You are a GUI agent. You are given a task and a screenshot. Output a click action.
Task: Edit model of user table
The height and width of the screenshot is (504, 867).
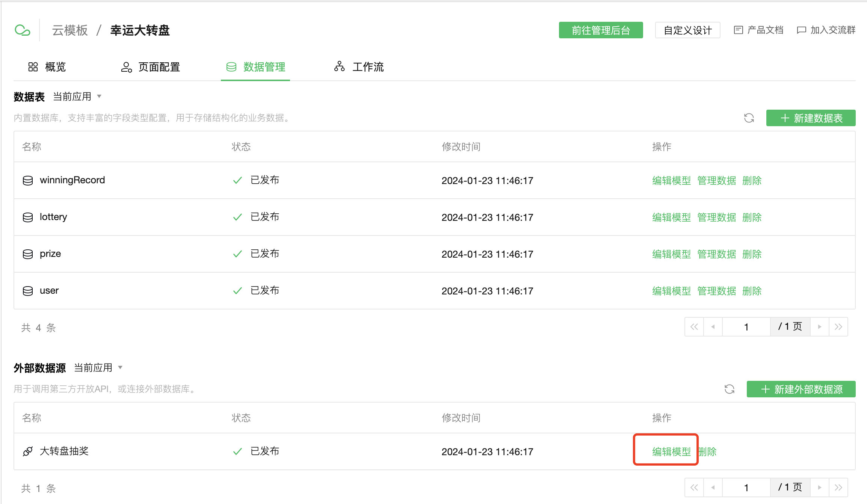[x=671, y=291]
